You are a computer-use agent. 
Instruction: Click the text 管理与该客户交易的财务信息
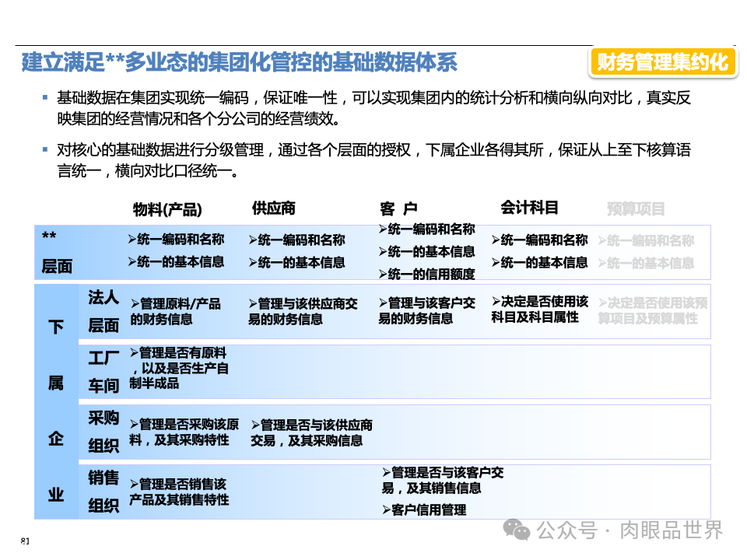pyautogui.click(x=427, y=310)
